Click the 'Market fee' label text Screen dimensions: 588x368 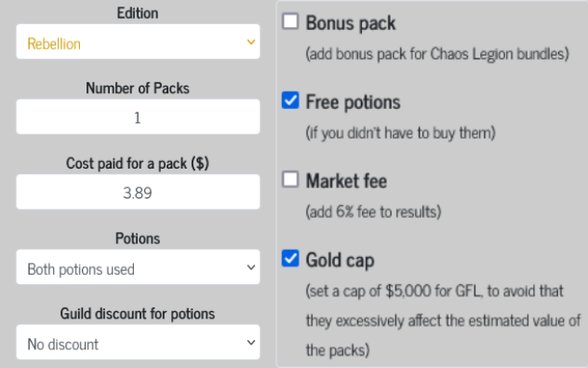346,181
